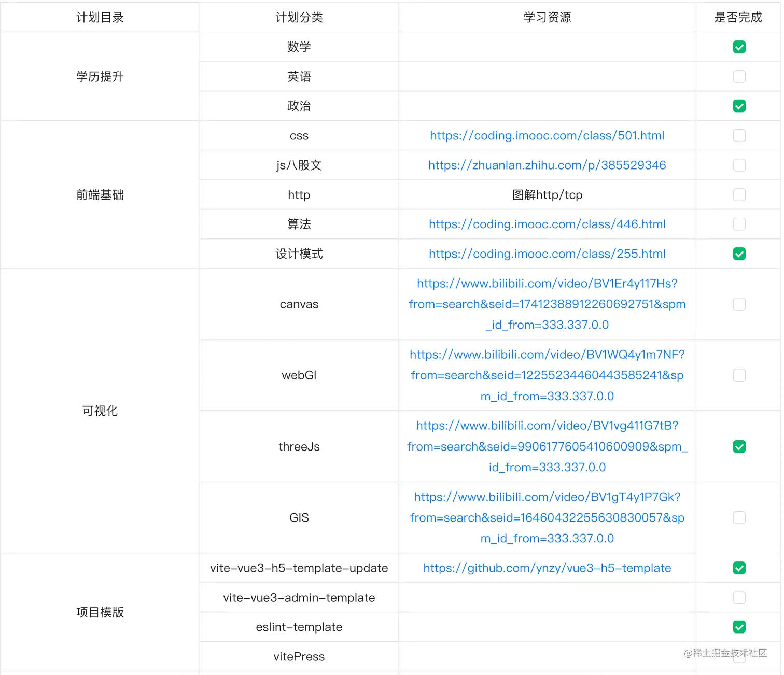
Task: Click the 英语 cell
Action: pyautogui.click(x=299, y=77)
